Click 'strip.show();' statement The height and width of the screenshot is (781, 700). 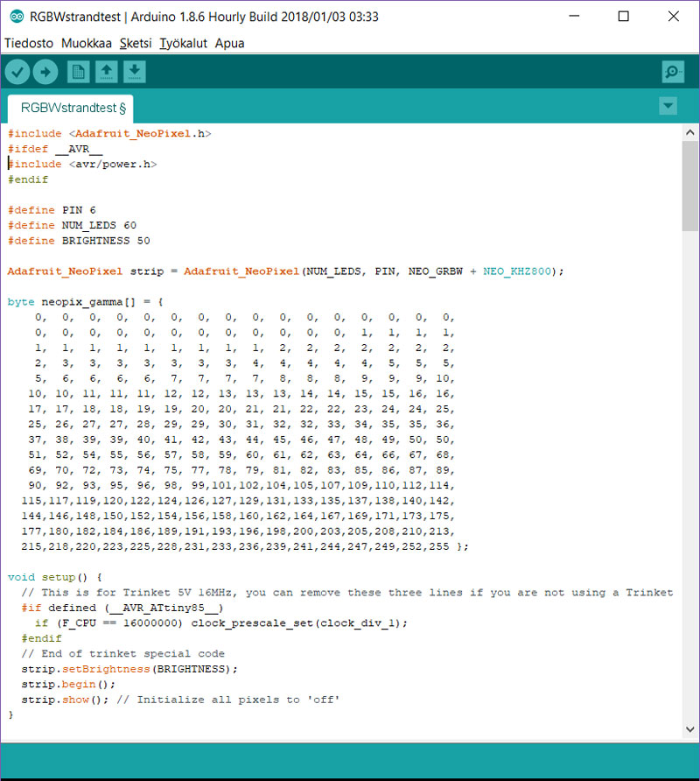(65, 700)
